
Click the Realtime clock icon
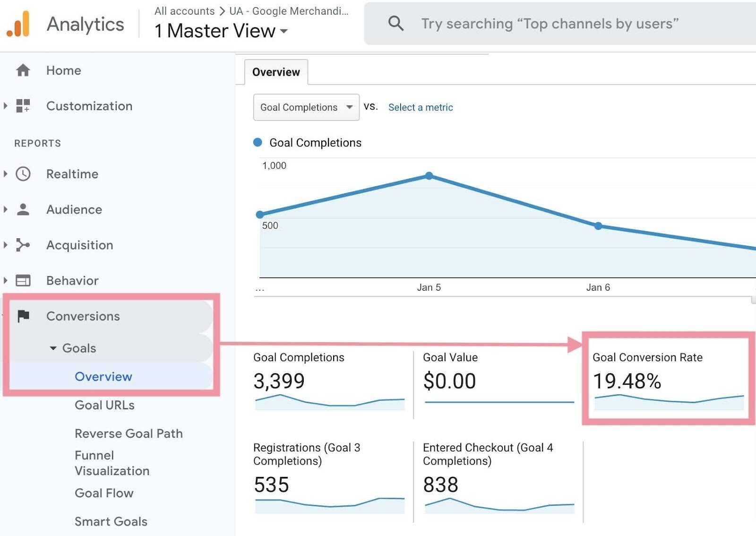(23, 174)
